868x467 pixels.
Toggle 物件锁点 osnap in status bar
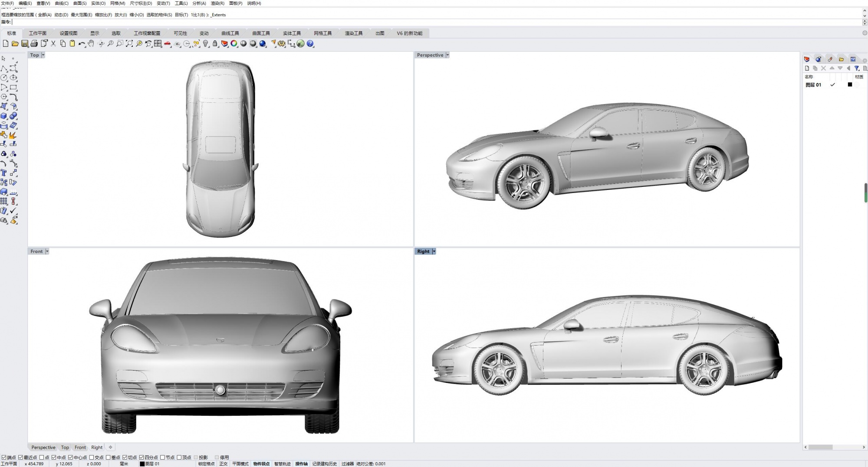tap(261, 464)
